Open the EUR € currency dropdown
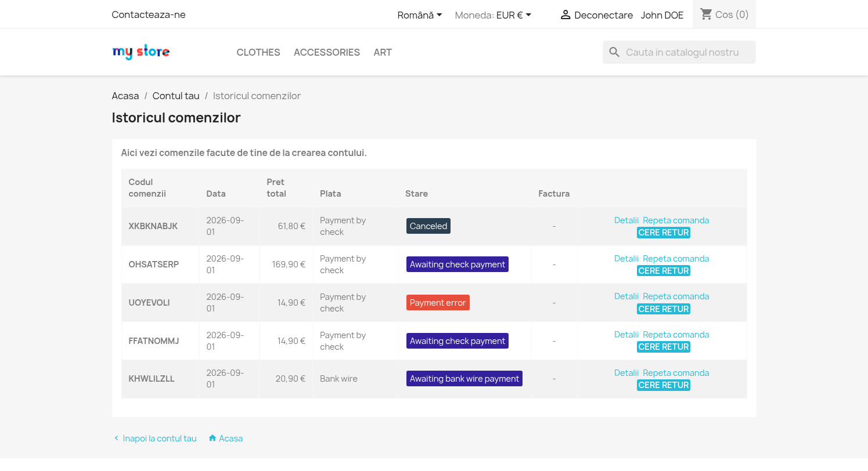 click(x=514, y=15)
